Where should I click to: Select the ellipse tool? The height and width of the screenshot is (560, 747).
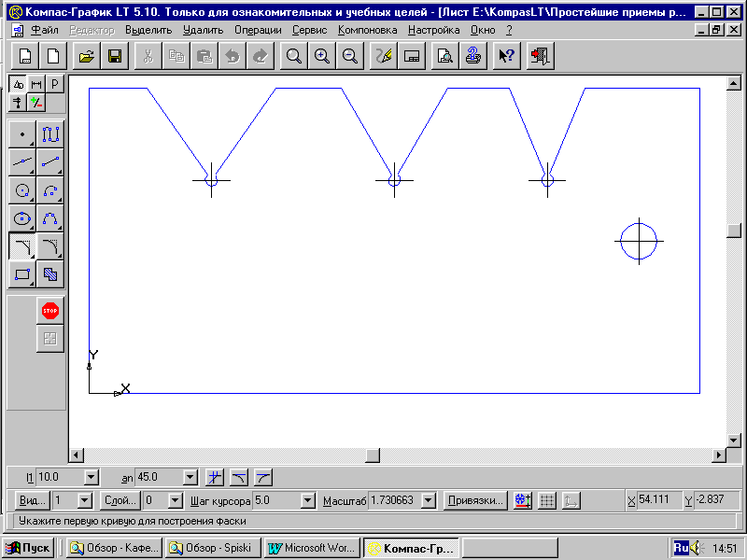[x=21, y=218]
